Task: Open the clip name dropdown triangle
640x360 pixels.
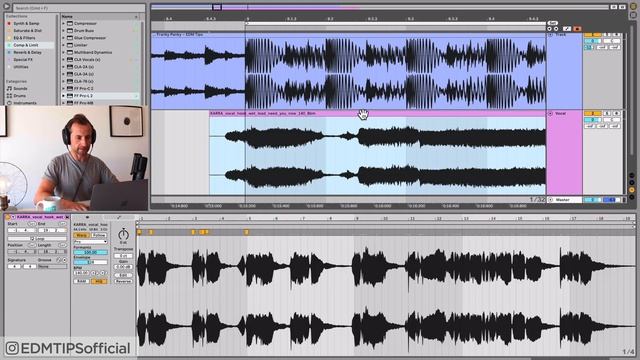Action: point(13,217)
